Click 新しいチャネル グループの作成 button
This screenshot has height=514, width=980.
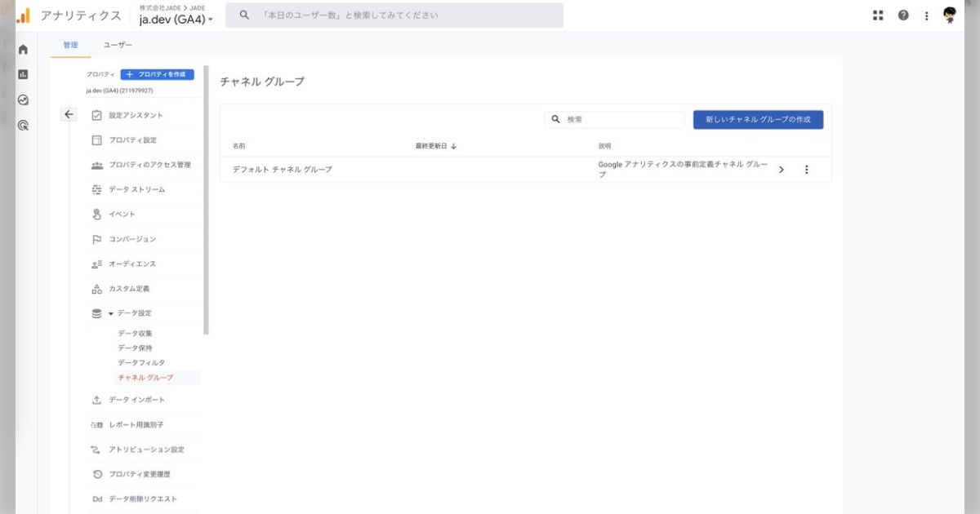(758, 119)
